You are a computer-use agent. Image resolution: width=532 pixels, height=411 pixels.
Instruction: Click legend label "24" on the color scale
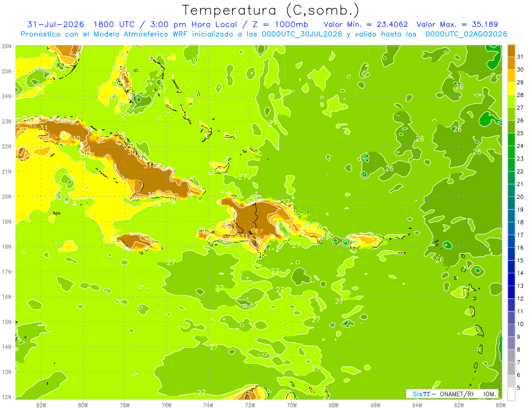point(520,146)
